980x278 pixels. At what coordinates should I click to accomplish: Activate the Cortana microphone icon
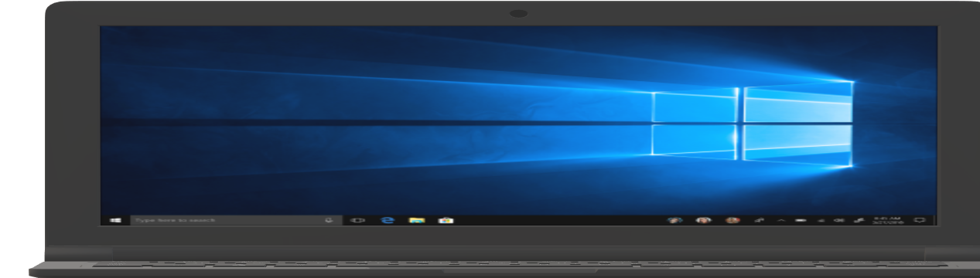click(329, 220)
